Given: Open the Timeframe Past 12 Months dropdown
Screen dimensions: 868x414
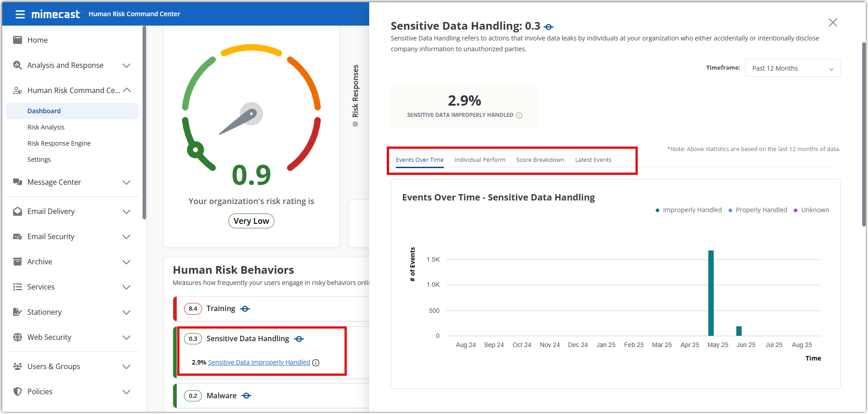Looking at the screenshot, I should (x=792, y=68).
